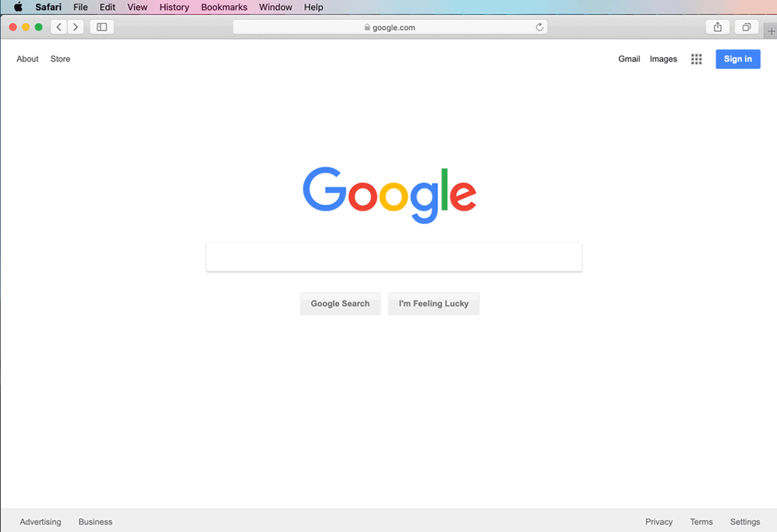The height and width of the screenshot is (532, 777).
Task: Open the Help menu
Action: coord(314,7)
